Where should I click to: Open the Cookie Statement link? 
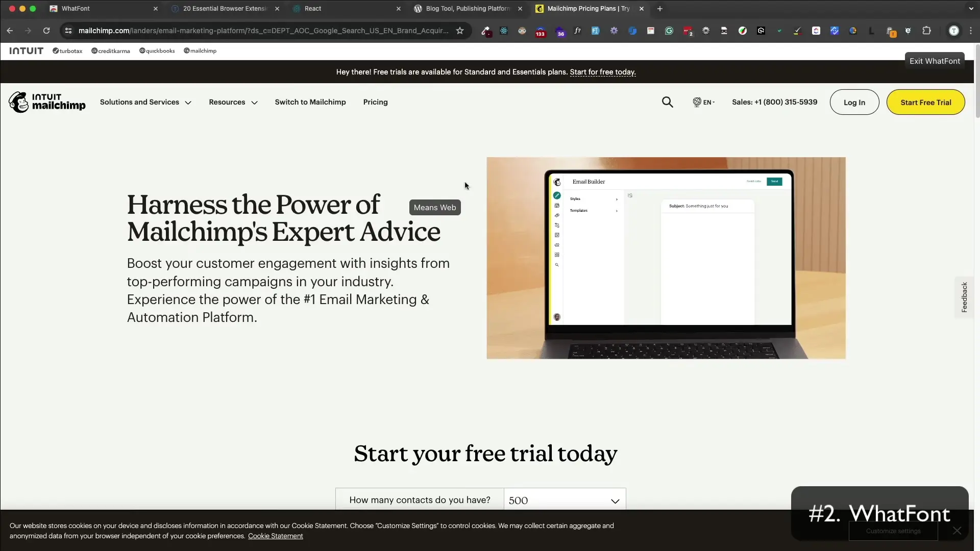pyautogui.click(x=275, y=536)
